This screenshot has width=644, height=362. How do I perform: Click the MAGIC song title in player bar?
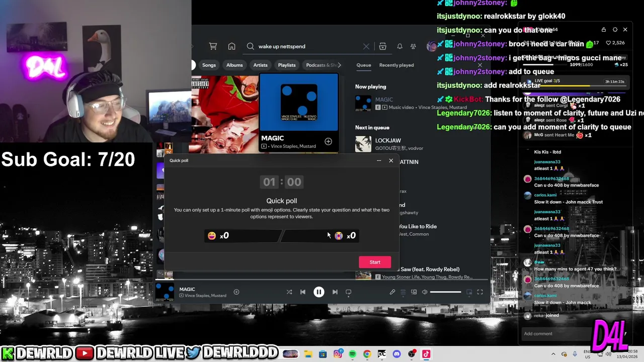(187, 289)
